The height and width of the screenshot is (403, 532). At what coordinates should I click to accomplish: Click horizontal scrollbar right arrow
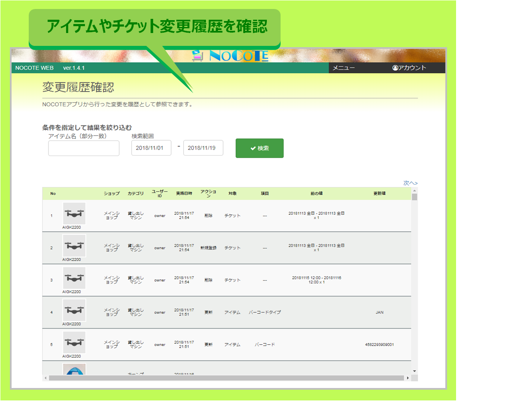pos(408,378)
